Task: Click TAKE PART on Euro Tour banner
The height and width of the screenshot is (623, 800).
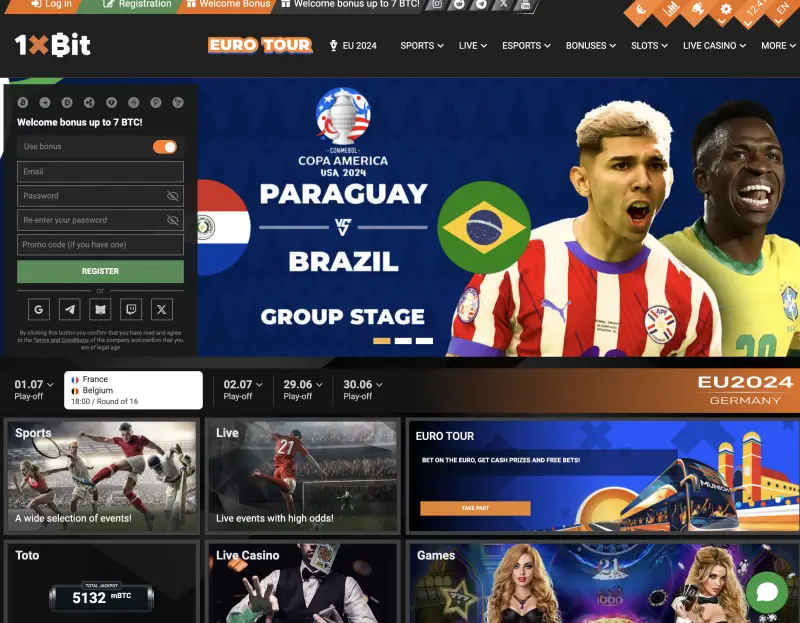Action: click(475, 508)
